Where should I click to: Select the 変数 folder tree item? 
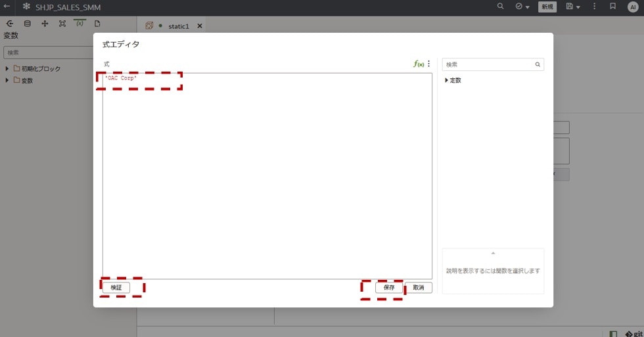pos(27,80)
